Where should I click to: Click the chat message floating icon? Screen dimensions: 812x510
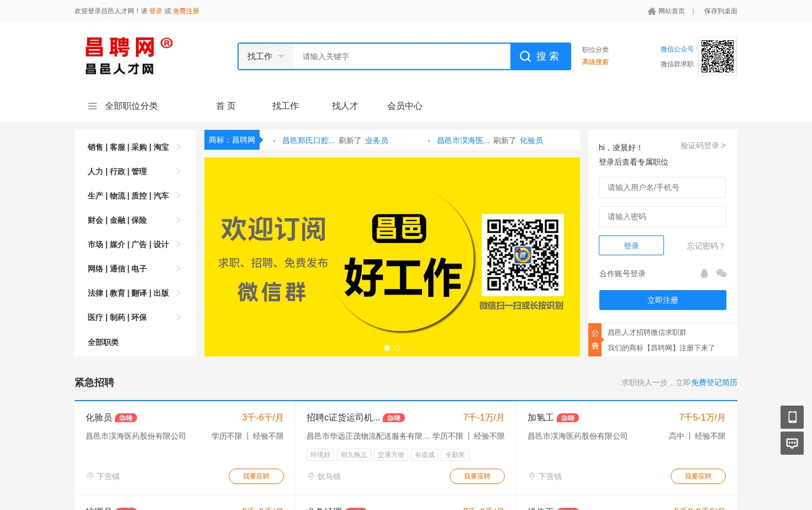coord(792,443)
